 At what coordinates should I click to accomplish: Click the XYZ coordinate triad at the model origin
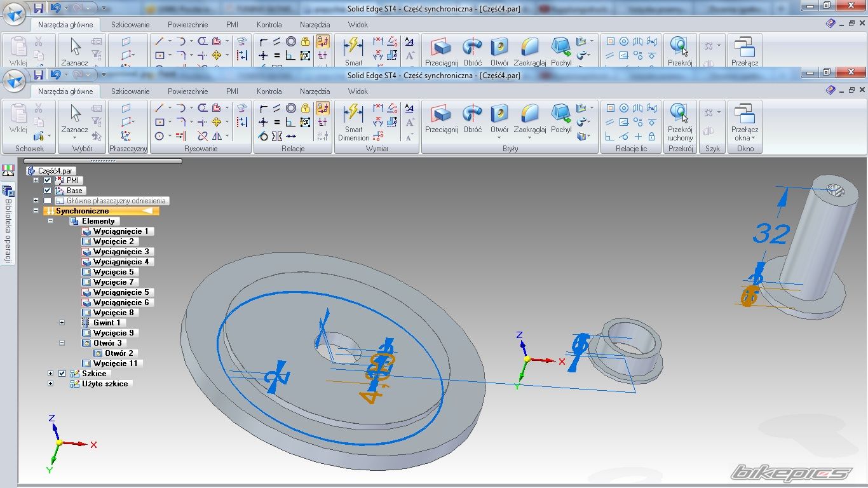click(539, 359)
